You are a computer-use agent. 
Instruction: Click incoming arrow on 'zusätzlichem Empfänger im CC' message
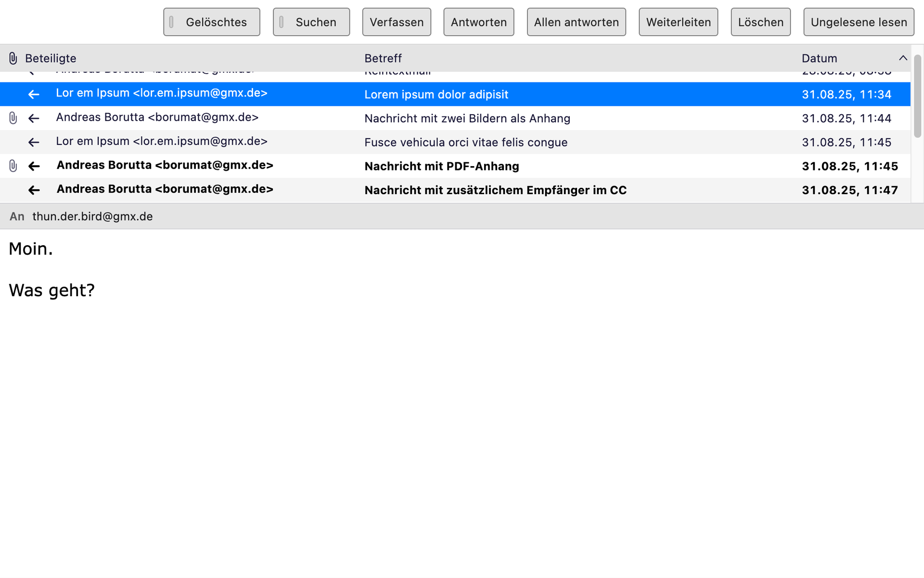point(34,190)
